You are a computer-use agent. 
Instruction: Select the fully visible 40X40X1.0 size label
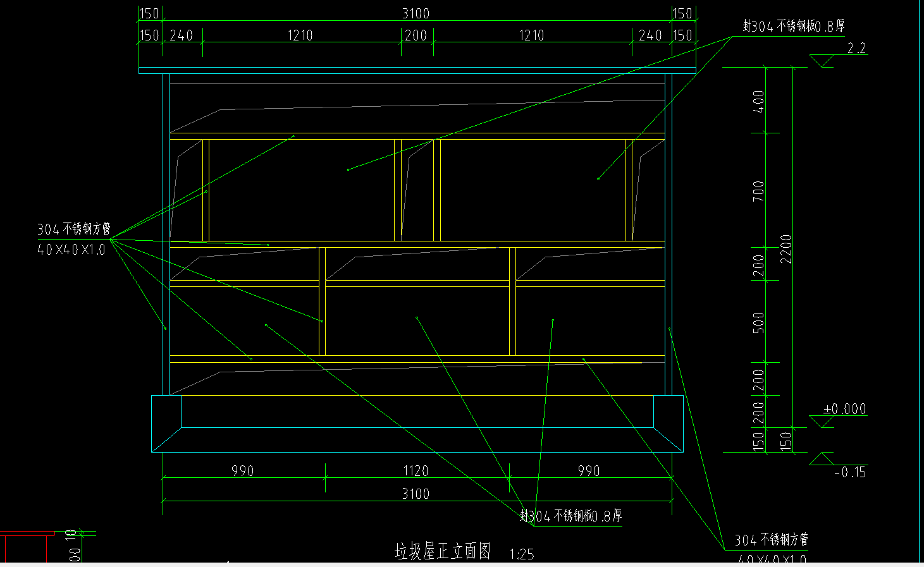click(x=71, y=250)
